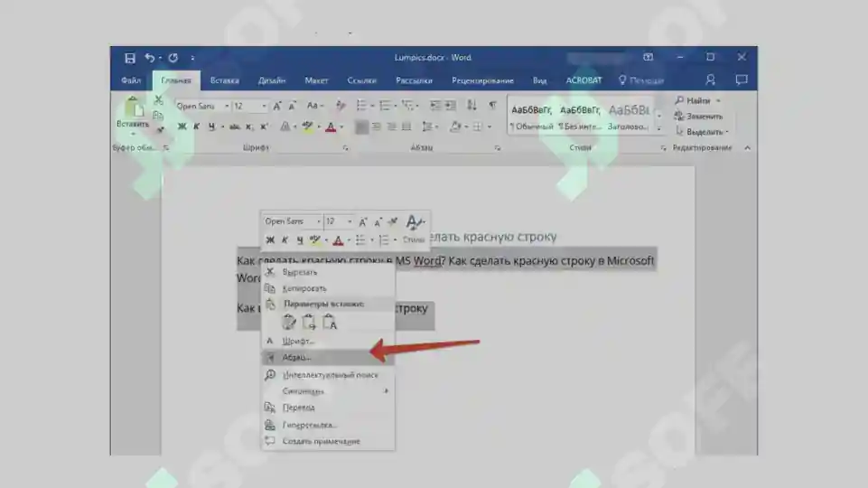This screenshot has width=868, height=488.
Task: Increase font size in the ribbon
Action: 277,106
